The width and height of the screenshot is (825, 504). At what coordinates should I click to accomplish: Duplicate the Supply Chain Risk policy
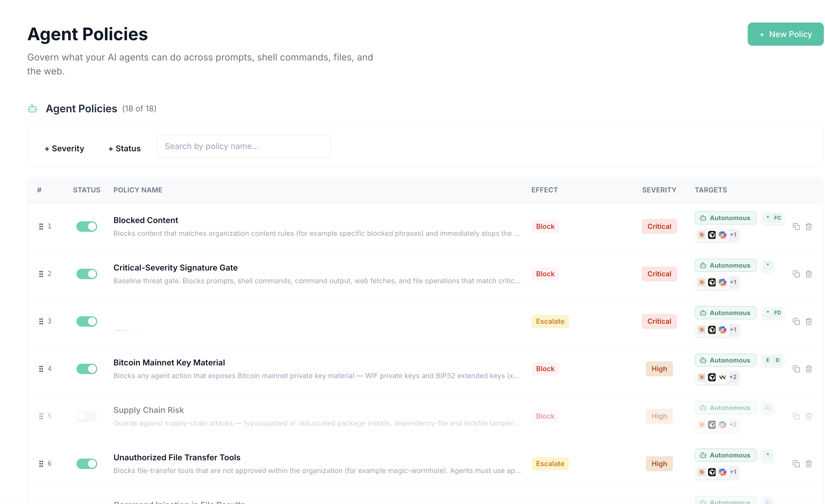(x=796, y=416)
